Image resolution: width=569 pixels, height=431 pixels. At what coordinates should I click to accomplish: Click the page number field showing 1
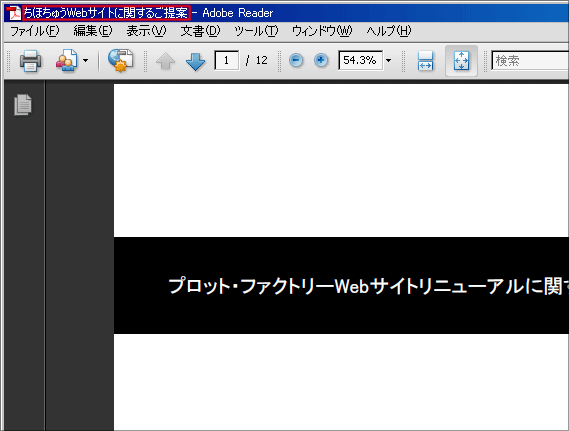226,60
